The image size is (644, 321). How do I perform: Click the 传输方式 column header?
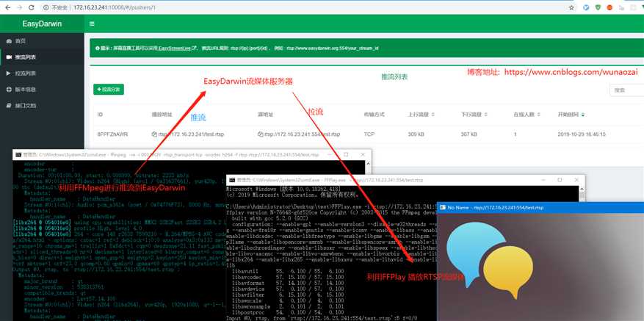375,115
